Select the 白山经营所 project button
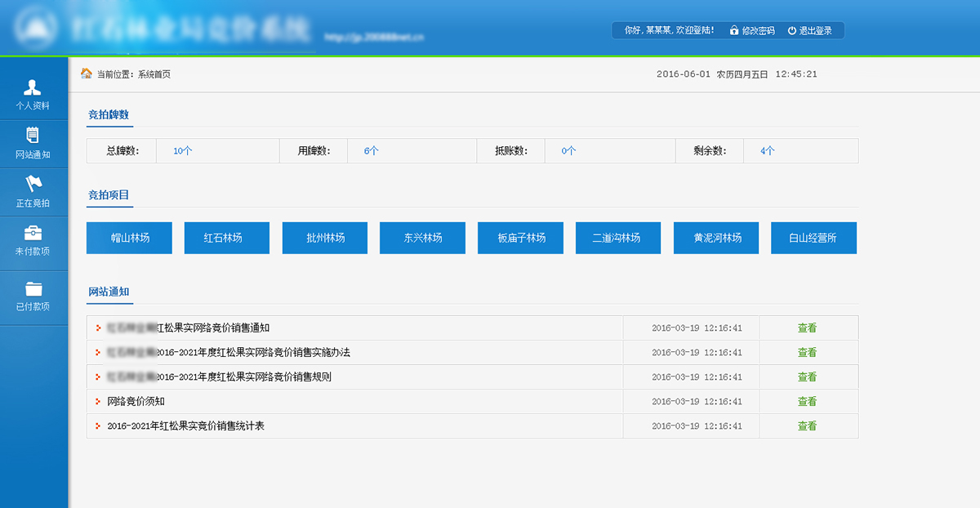Screen dimensions: 980x508 click(x=813, y=238)
